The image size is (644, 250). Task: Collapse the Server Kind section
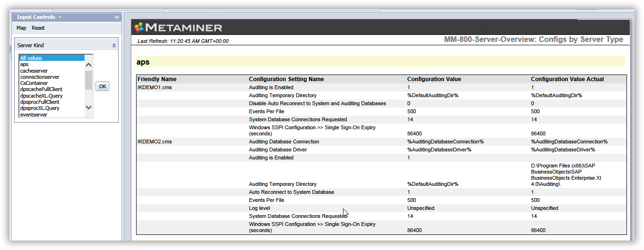(x=114, y=45)
